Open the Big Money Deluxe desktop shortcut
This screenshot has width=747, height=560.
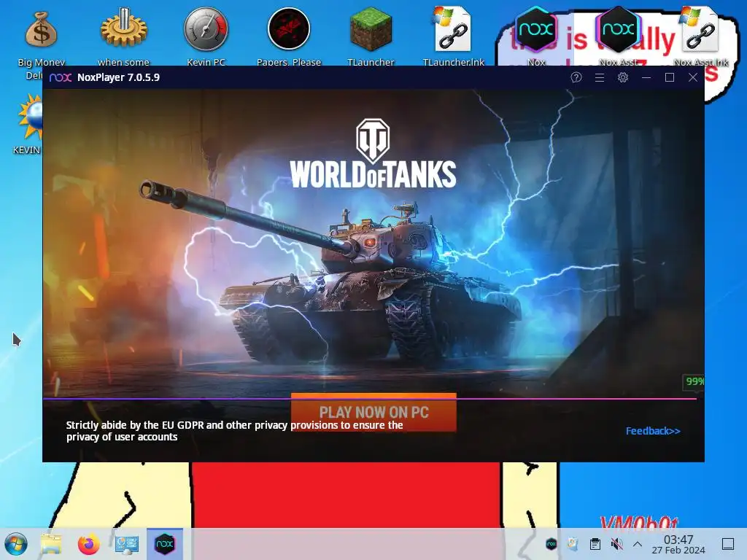[41, 38]
